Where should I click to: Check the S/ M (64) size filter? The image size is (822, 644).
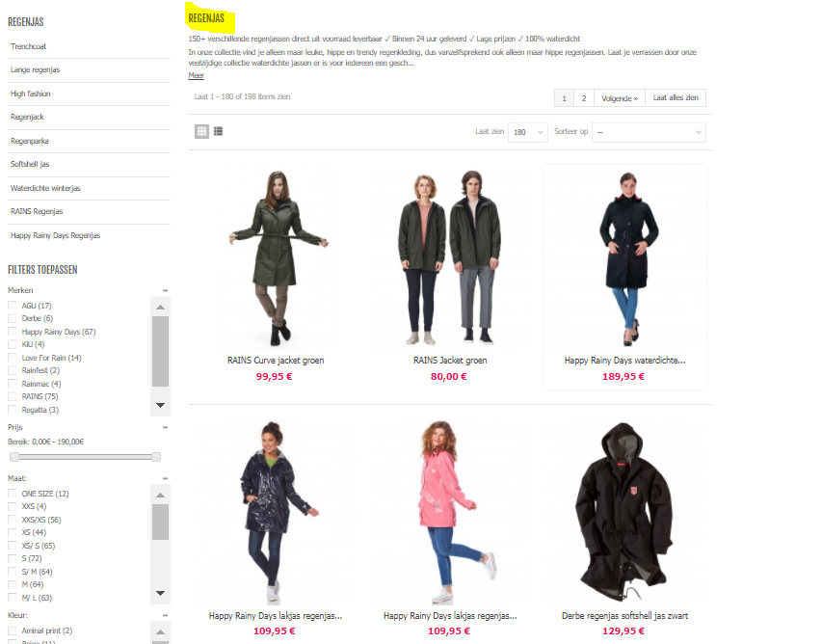point(13,572)
